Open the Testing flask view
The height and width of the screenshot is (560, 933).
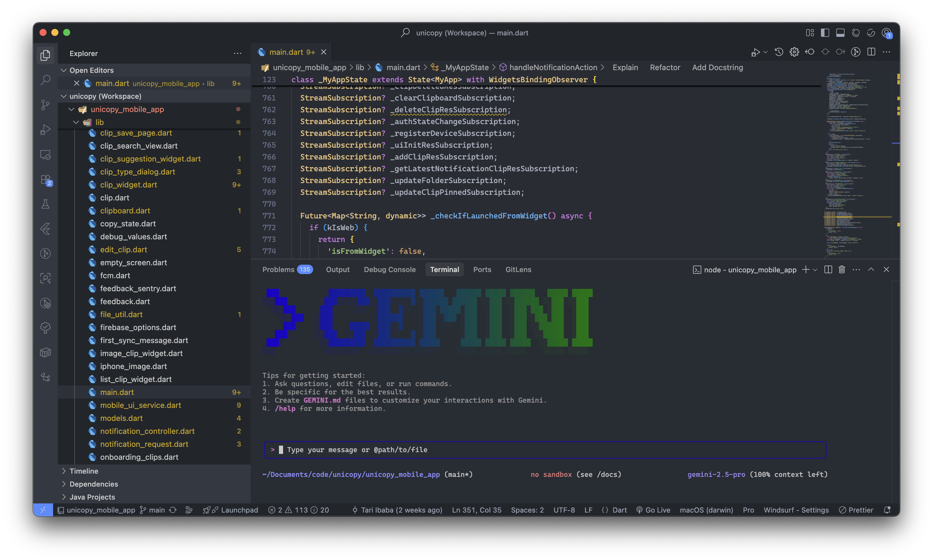click(x=45, y=204)
